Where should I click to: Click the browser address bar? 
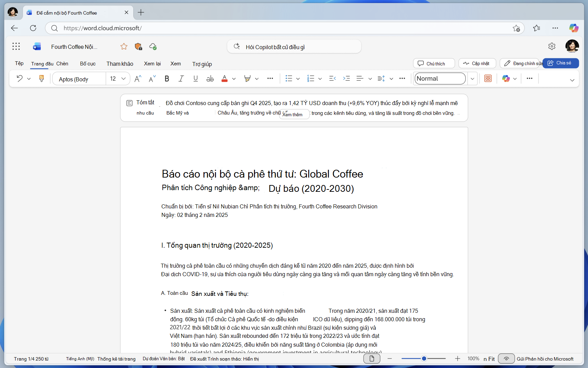click(285, 28)
